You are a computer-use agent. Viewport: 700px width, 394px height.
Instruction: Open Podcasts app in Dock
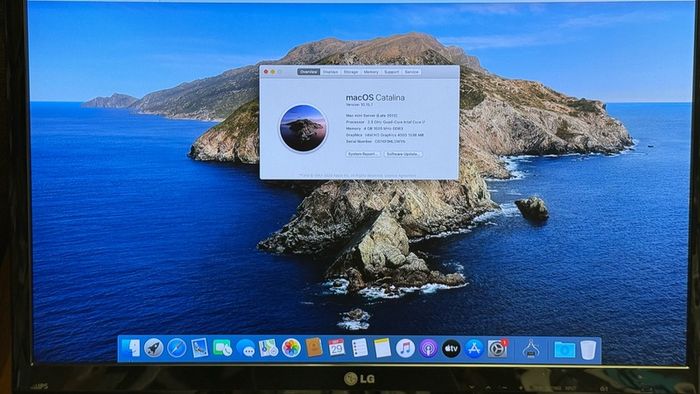(428, 348)
